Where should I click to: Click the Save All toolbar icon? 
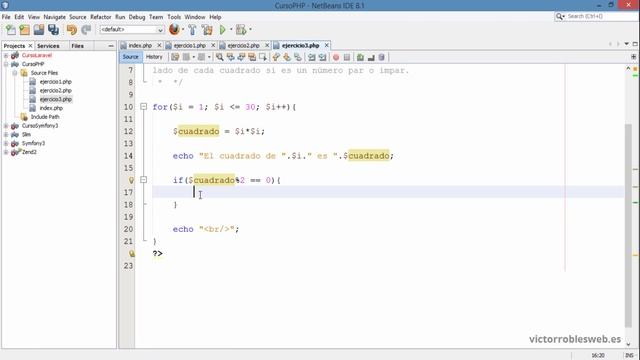point(53,30)
